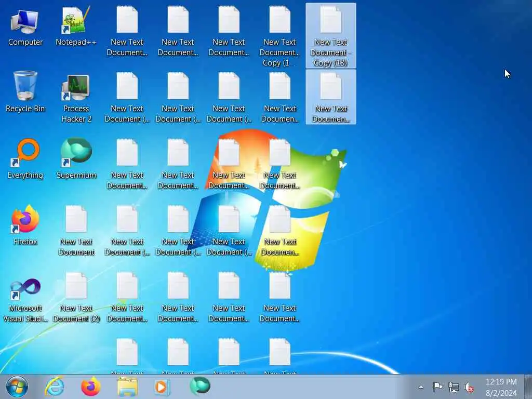Open the Computer desktop icon

point(25,26)
